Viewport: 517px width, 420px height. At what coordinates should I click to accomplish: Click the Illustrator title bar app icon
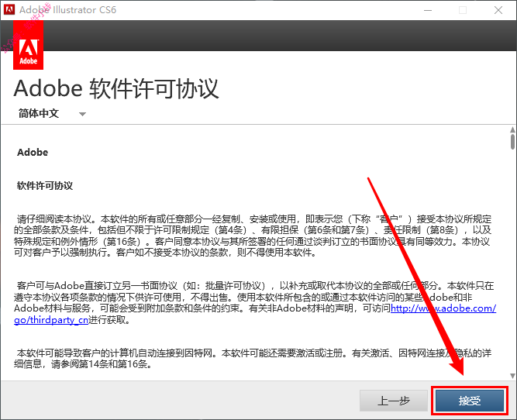[9, 9]
